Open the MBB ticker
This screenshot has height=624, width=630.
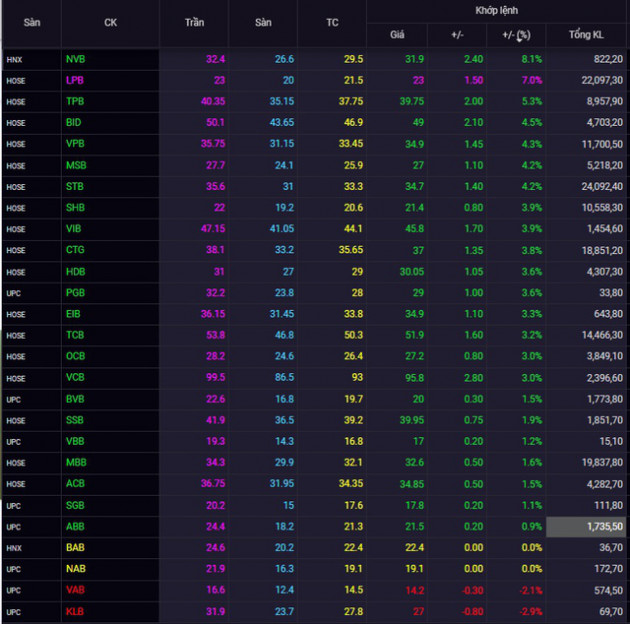coord(76,462)
